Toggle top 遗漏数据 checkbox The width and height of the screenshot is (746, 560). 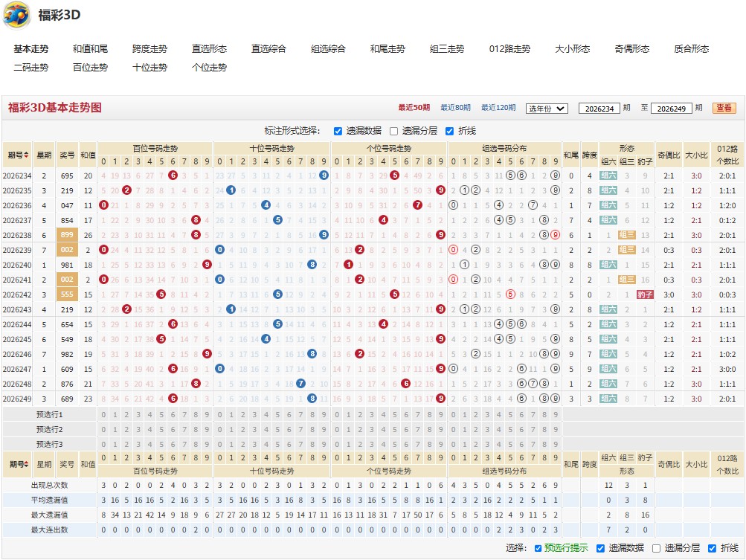point(338,132)
